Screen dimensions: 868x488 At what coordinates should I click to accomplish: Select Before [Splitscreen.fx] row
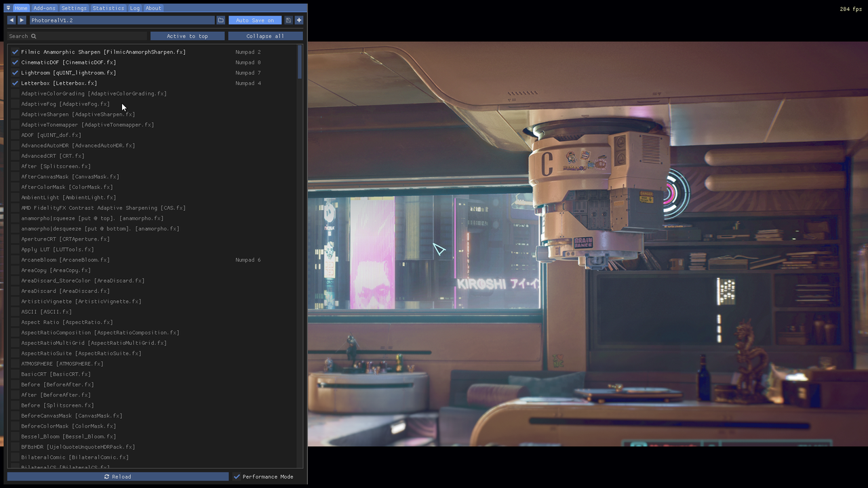58,405
